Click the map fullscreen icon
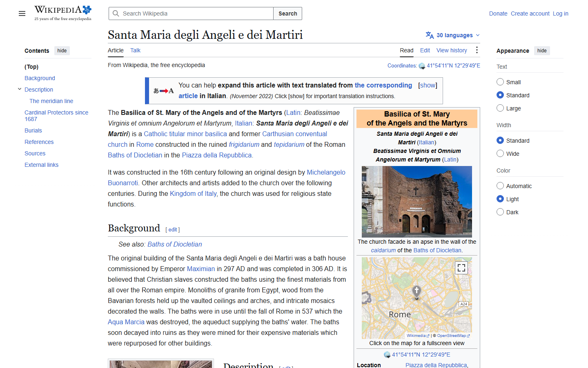Image resolution: width=588 pixels, height=368 pixels. [461, 268]
